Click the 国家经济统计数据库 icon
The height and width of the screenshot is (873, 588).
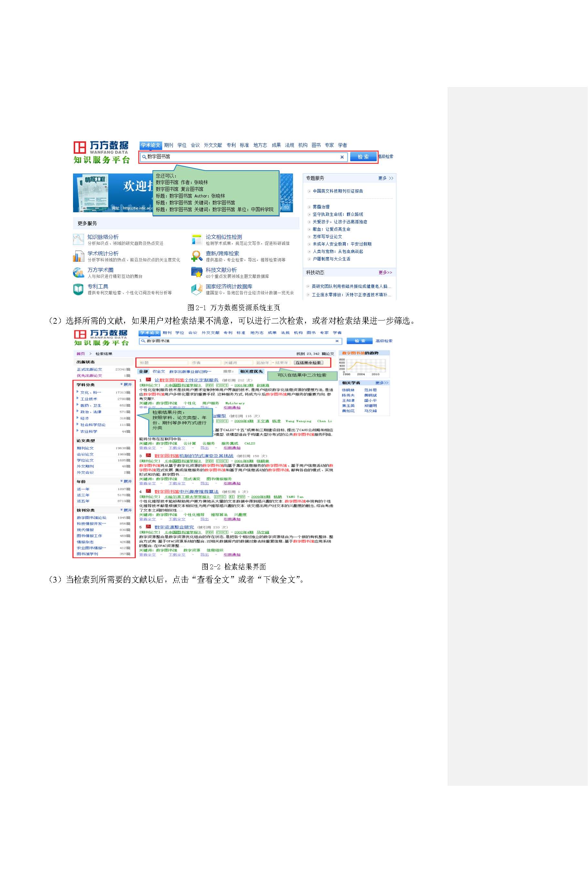[196, 289]
